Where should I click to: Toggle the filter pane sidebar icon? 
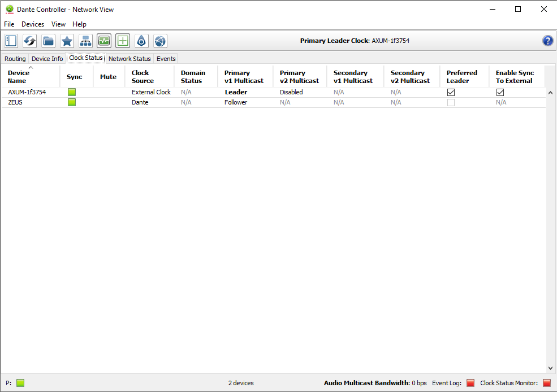(11, 41)
